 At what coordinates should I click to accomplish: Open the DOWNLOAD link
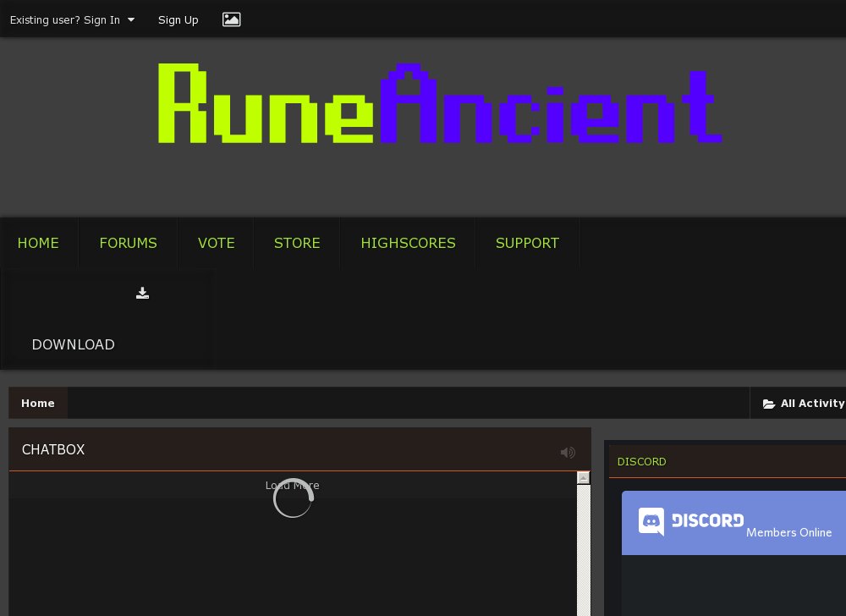[73, 344]
